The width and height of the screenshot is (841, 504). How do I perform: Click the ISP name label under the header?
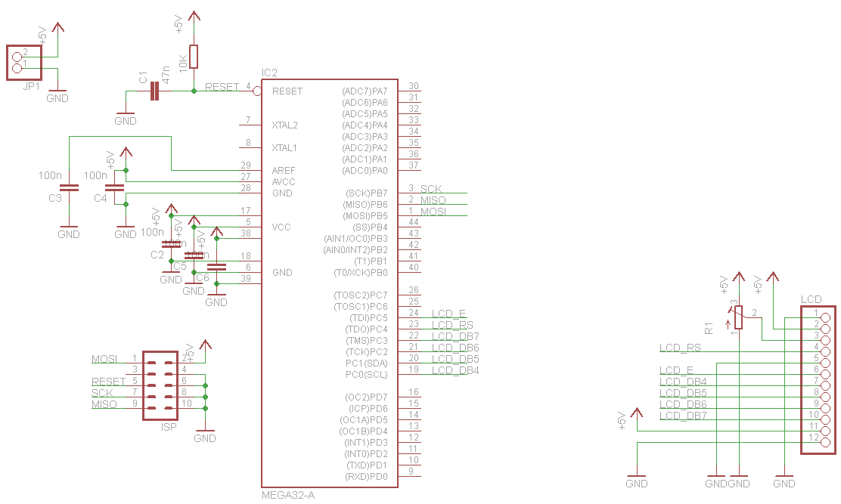(169, 427)
